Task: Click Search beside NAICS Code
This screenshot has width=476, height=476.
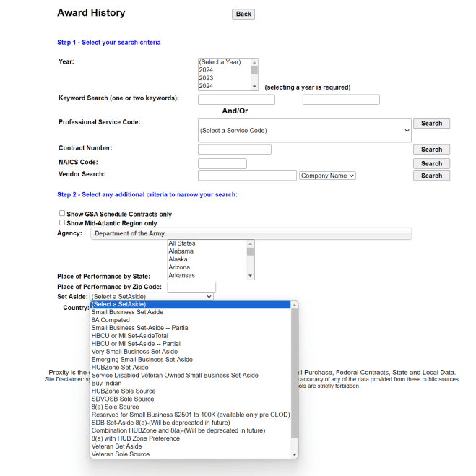Action: pyautogui.click(x=431, y=164)
